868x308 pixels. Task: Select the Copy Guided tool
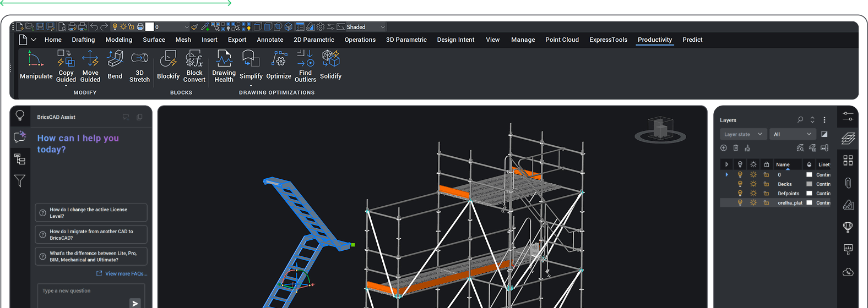coord(66,66)
